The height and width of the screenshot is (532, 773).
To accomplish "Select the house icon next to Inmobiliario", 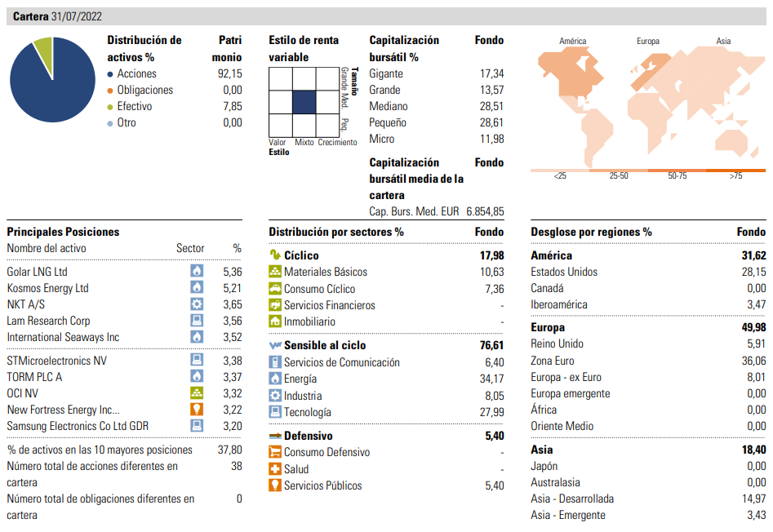I will pyautogui.click(x=274, y=321).
